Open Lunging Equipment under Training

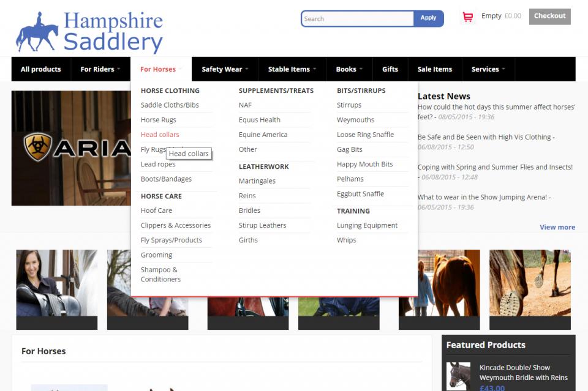[367, 225]
